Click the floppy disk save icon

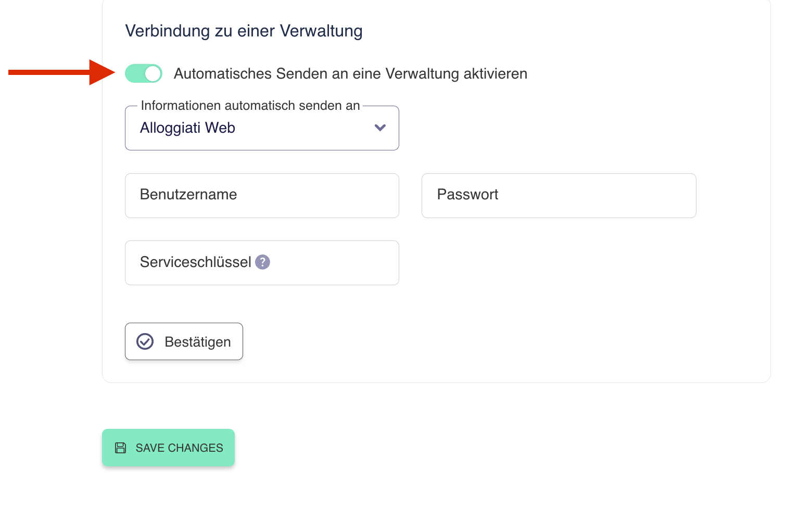120,448
